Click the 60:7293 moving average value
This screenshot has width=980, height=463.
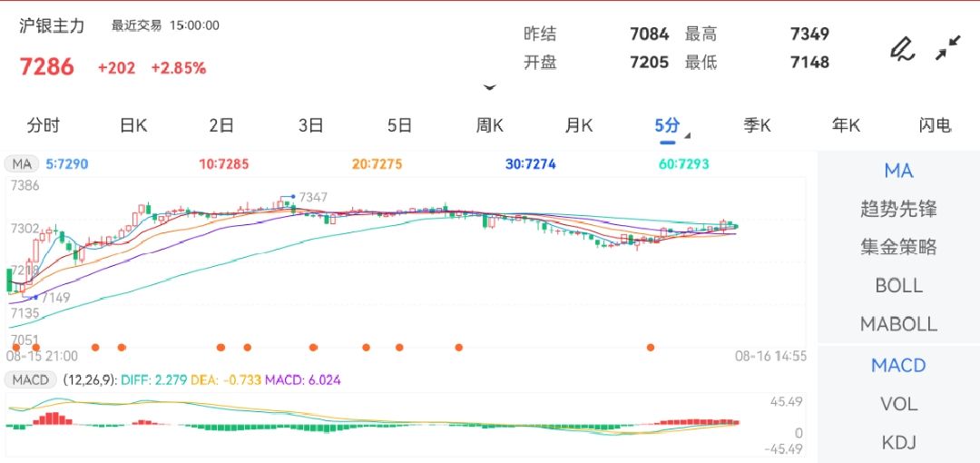pyautogui.click(x=684, y=164)
